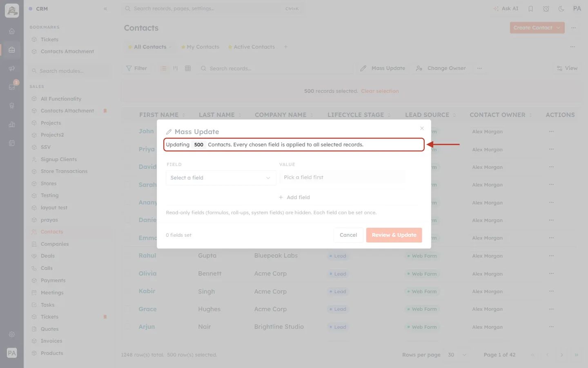Switch to list view icon
The height and width of the screenshot is (368, 588).
163,68
